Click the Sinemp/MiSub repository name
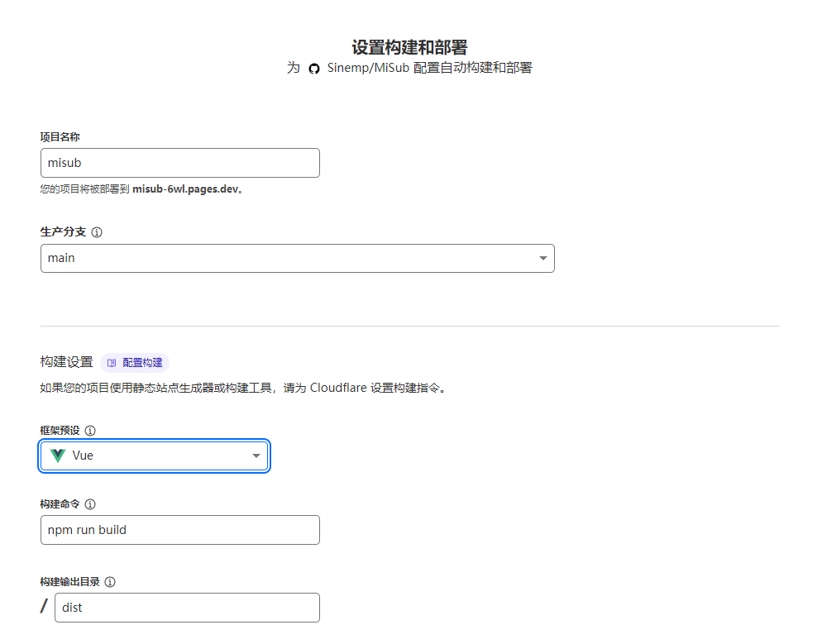 (368, 68)
